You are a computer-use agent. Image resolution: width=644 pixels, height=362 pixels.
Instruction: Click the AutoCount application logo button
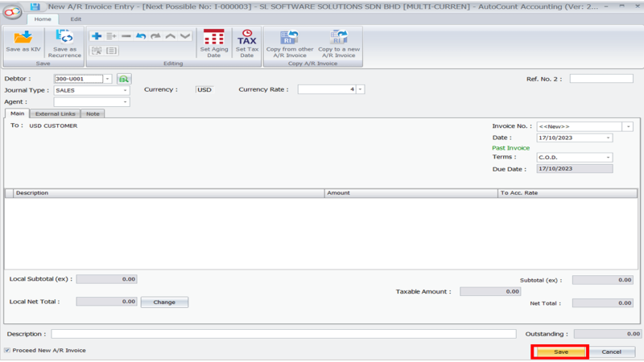pos(12,12)
